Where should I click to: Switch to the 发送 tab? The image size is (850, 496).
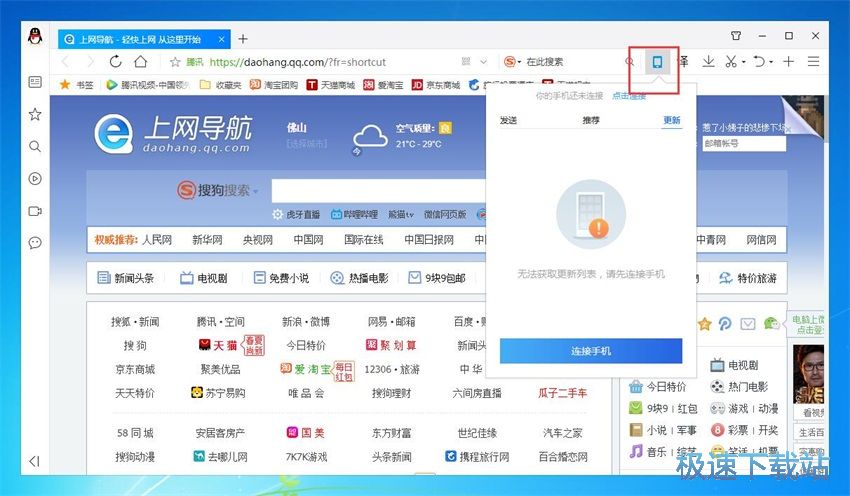(x=508, y=120)
